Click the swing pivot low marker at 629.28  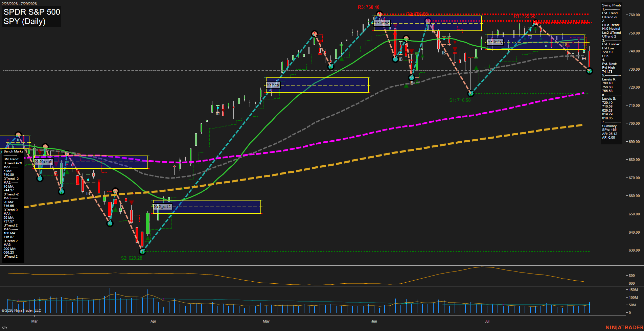pyautogui.click(x=142, y=251)
